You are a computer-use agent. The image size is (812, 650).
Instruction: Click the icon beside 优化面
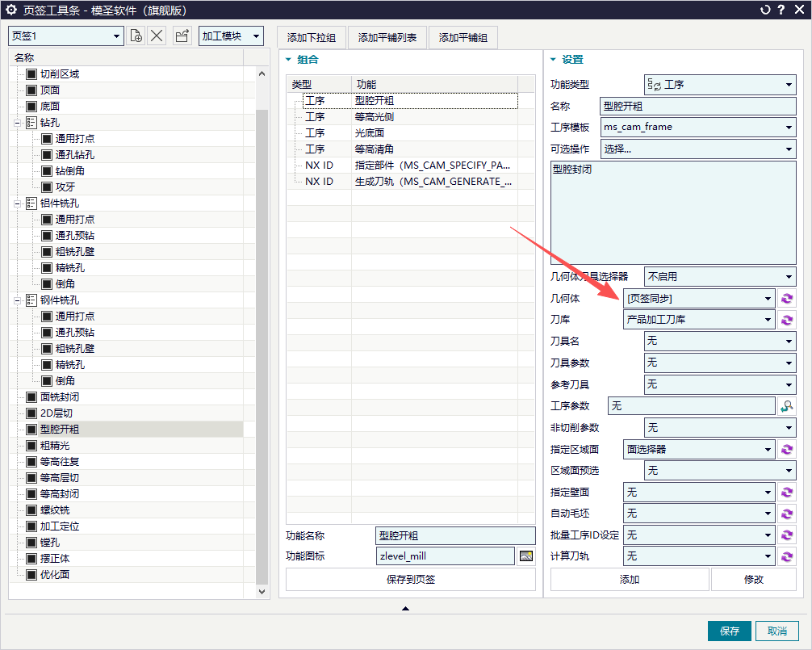pyautogui.click(x=31, y=575)
